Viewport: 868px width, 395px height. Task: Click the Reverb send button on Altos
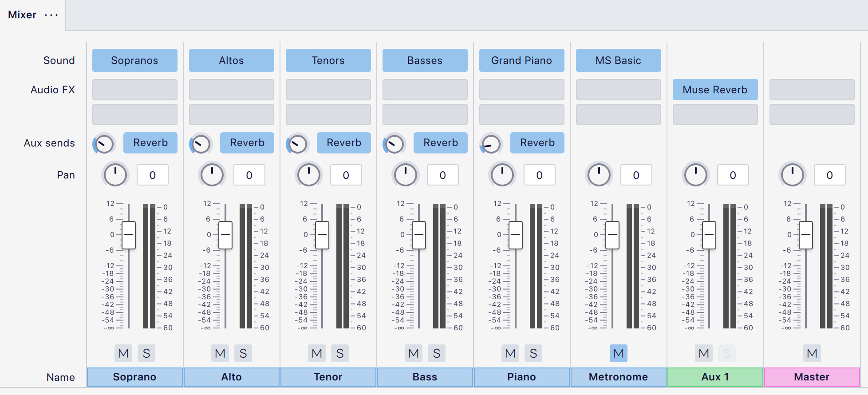click(x=247, y=143)
